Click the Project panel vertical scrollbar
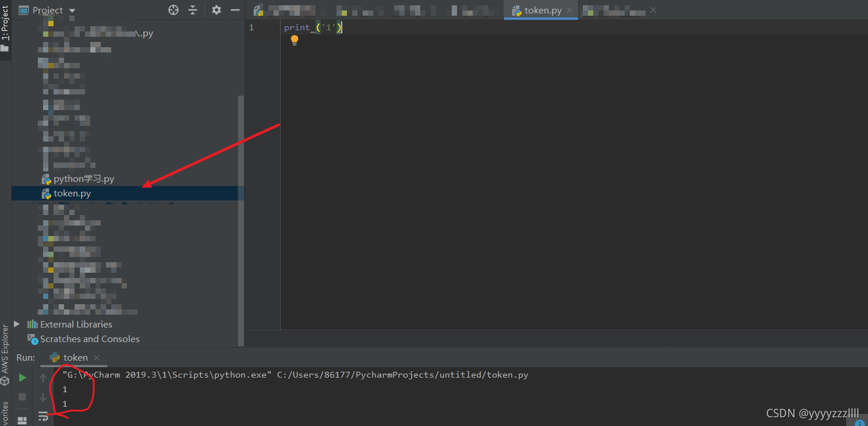Screen dimensions: 868x426 241,221
